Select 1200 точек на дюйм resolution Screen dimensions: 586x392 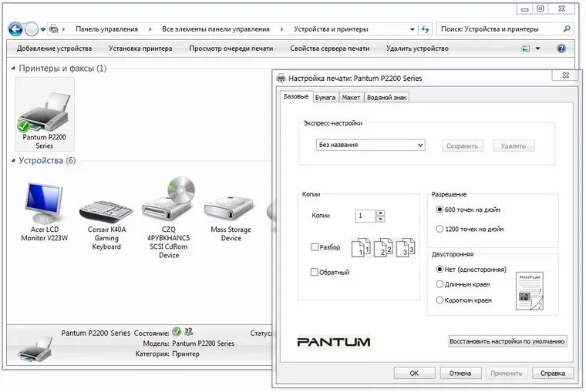[439, 229]
